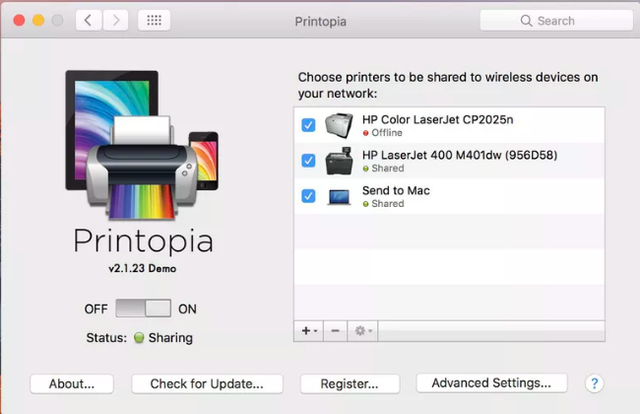Image resolution: width=640 pixels, height=414 pixels.
Task: Go back with the left arrow button
Action: 89,20
